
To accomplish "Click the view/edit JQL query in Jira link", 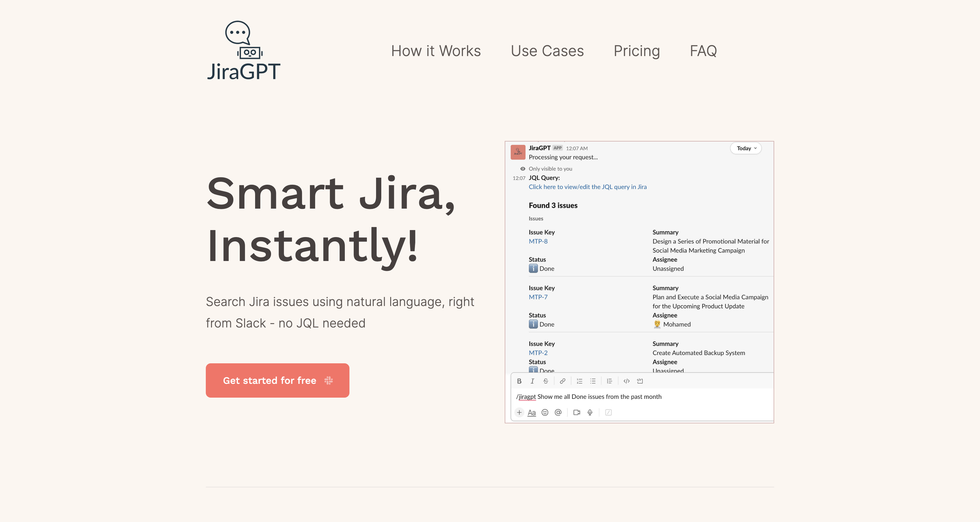I will point(587,187).
